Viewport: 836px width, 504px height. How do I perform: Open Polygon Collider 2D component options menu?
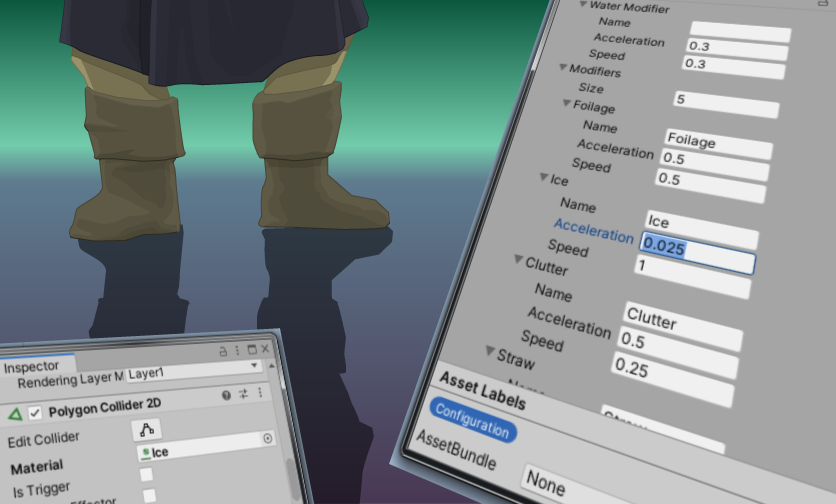(260, 394)
